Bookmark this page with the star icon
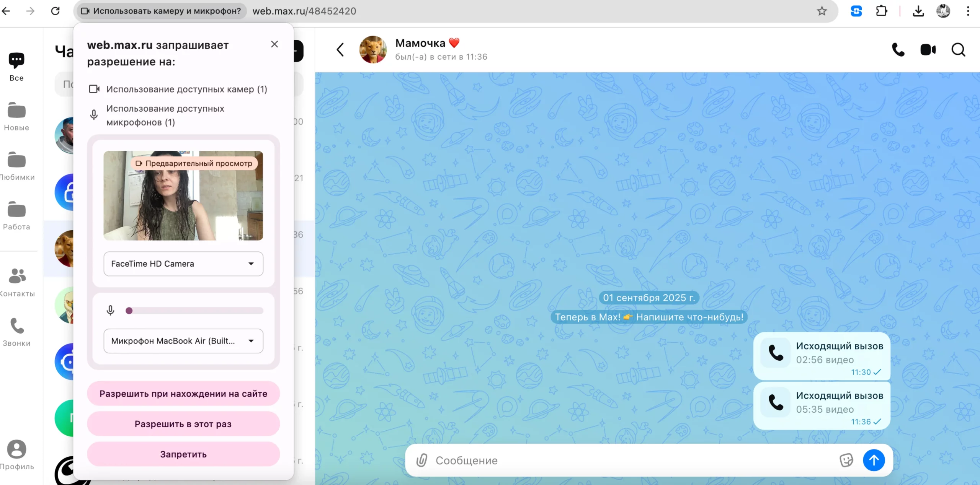Screen dimensions: 980x485 (x=822, y=11)
